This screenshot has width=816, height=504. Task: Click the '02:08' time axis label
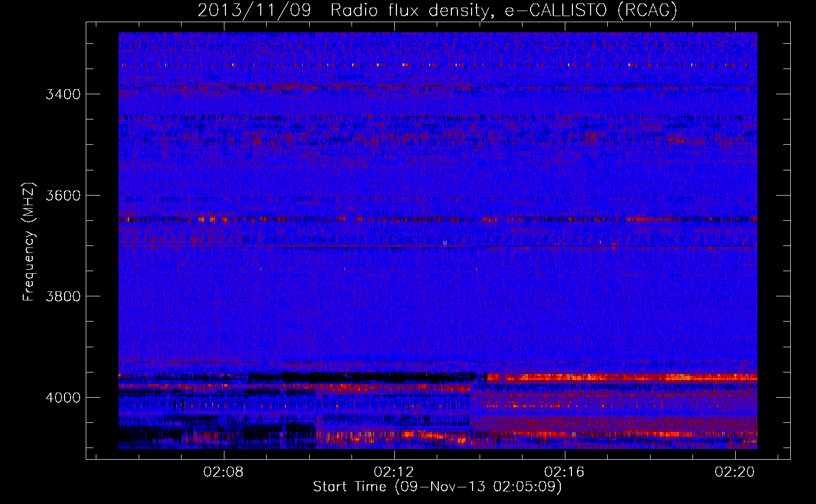tap(223, 472)
